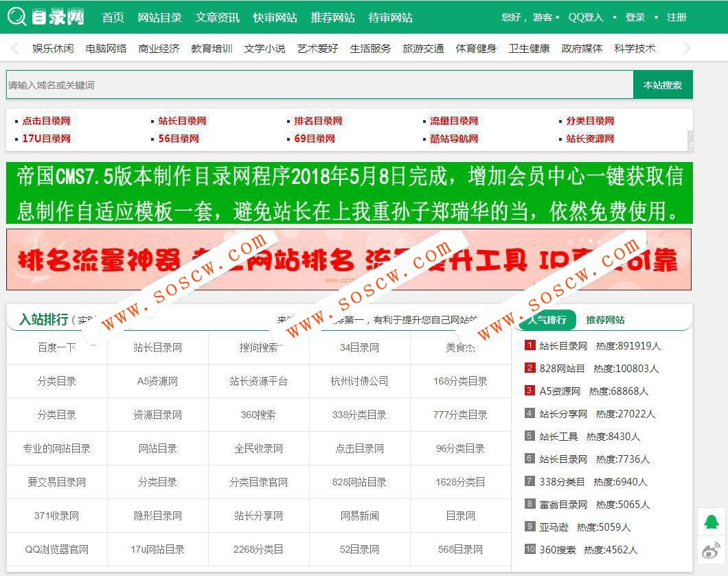Open the 快审网站 nav item
This screenshot has height=576, width=728.
(275, 18)
